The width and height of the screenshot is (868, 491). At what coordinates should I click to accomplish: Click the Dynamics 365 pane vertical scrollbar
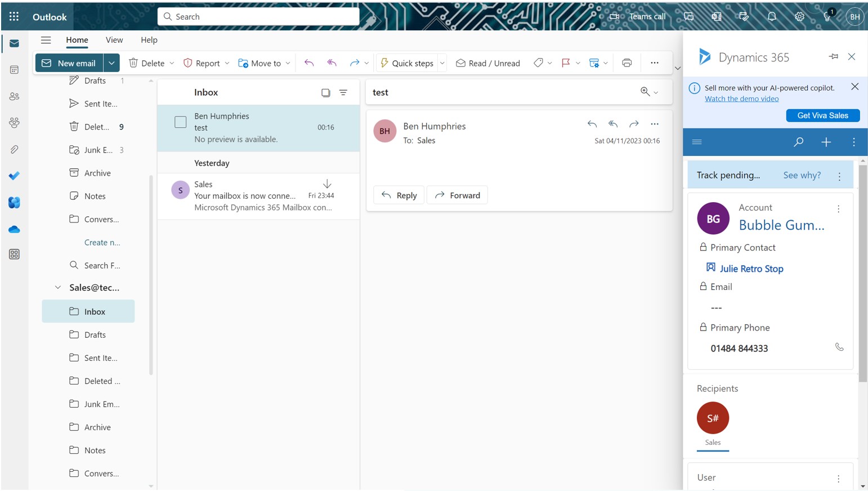862,273
